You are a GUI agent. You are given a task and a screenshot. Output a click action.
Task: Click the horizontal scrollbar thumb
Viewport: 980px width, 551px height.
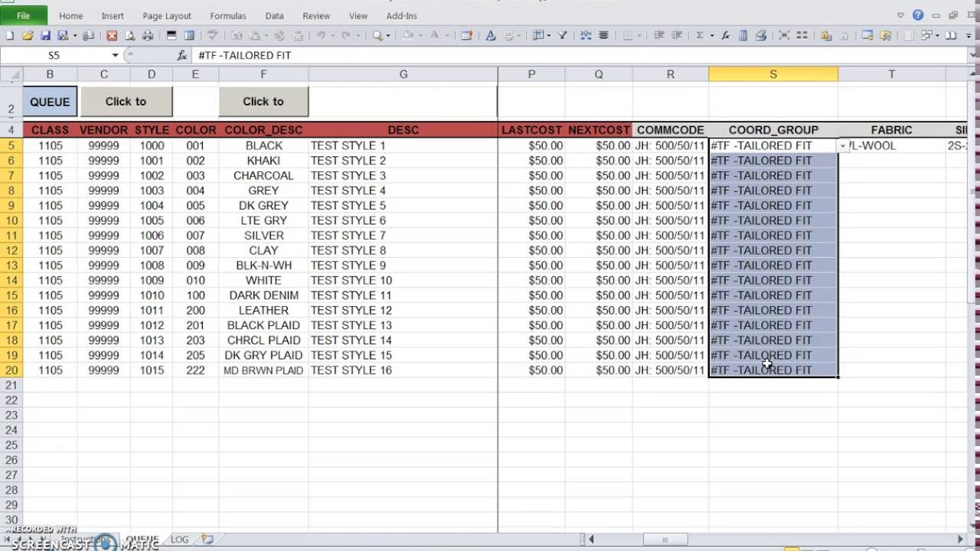[x=665, y=540]
